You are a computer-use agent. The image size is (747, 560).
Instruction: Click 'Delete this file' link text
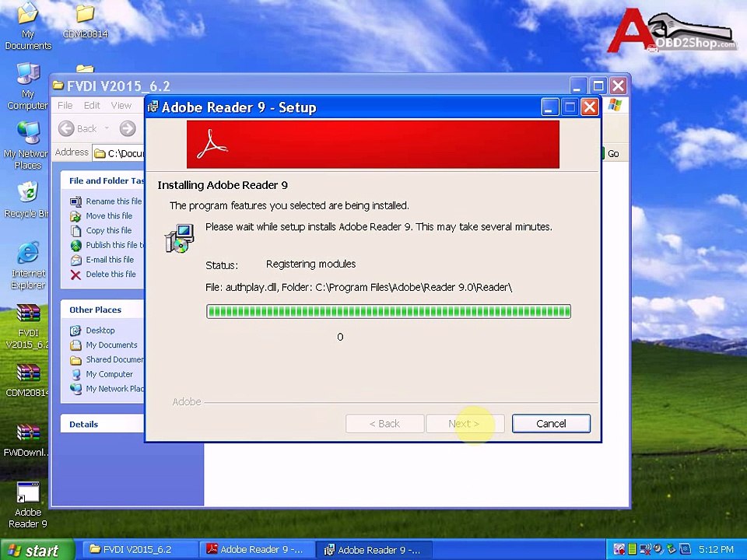[111, 275]
